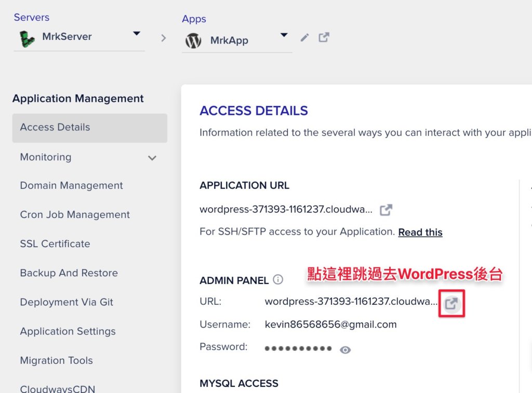Open the app via the header external-link icon

click(x=324, y=37)
